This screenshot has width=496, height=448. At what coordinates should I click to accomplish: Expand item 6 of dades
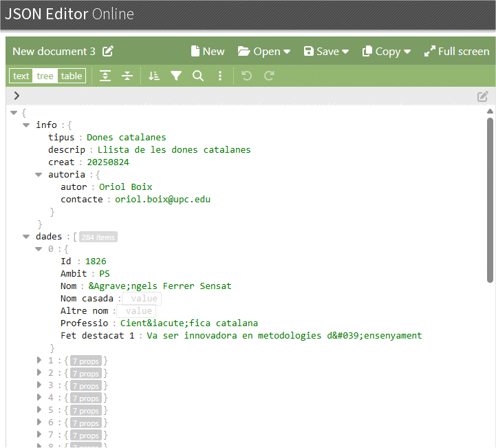39,422
